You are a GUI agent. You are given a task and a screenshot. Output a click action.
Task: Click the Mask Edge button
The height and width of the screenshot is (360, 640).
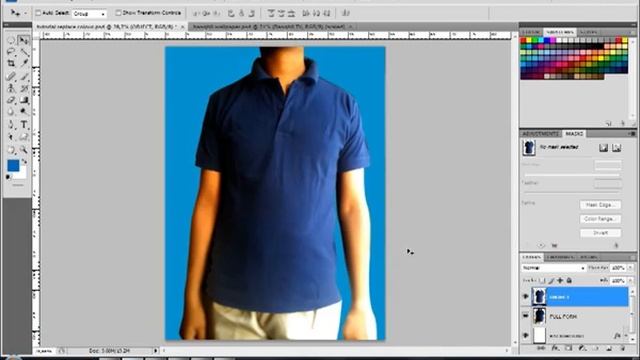600,205
